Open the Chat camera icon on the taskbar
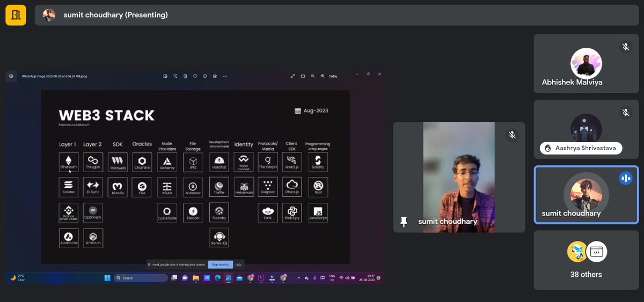 coord(185,278)
